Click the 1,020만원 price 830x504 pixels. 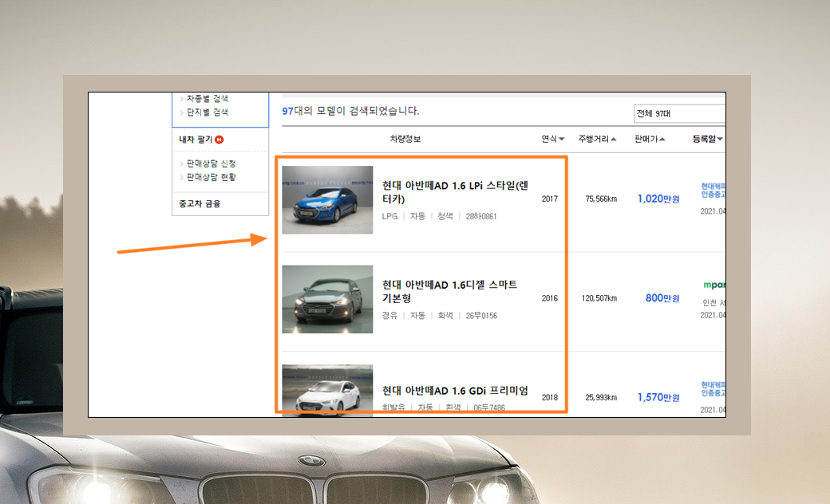pos(658,199)
